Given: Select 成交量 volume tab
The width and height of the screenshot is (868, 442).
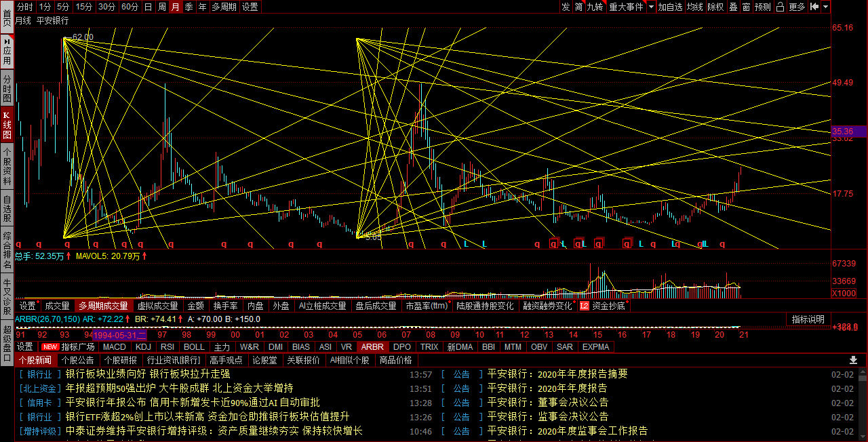Looking at the screenshot, I should (57, 306).
